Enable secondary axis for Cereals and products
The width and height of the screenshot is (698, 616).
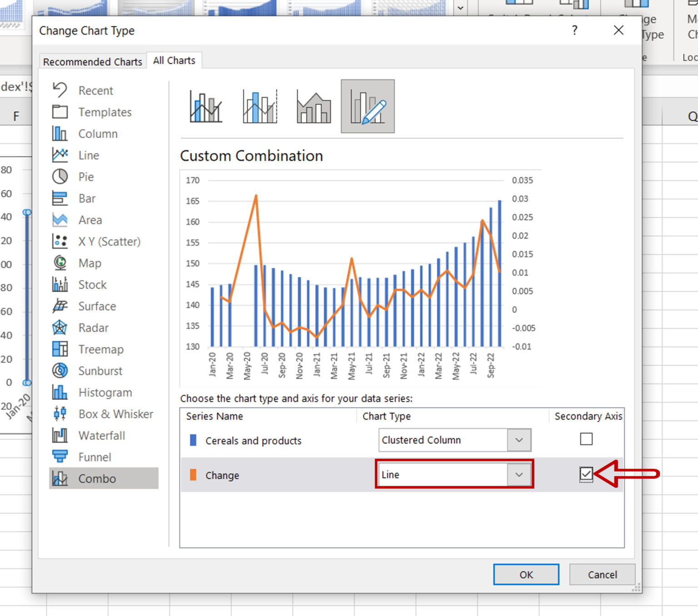tap(586, 439)
